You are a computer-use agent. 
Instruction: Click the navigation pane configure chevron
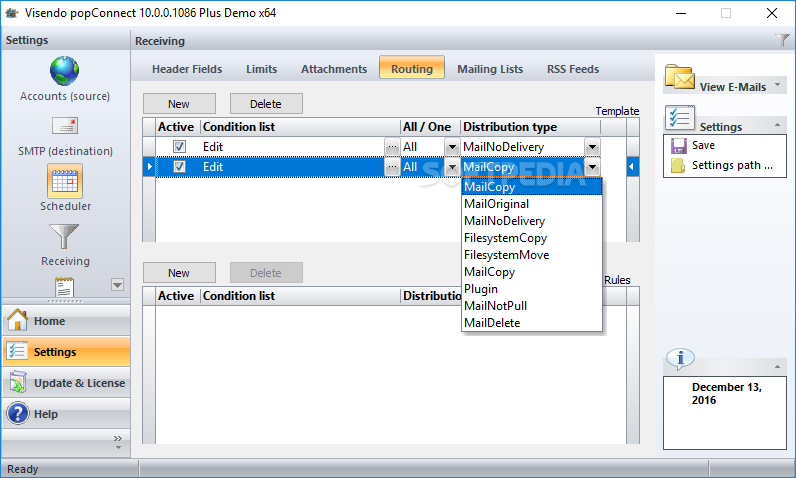coord(118,441)
